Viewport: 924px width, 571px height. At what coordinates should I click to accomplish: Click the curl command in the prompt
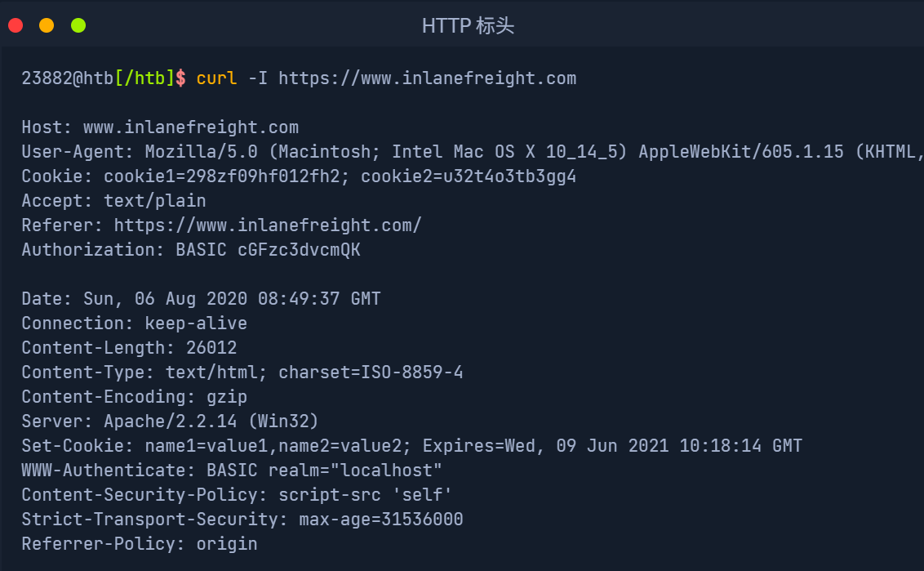click(x=216, y=78)
